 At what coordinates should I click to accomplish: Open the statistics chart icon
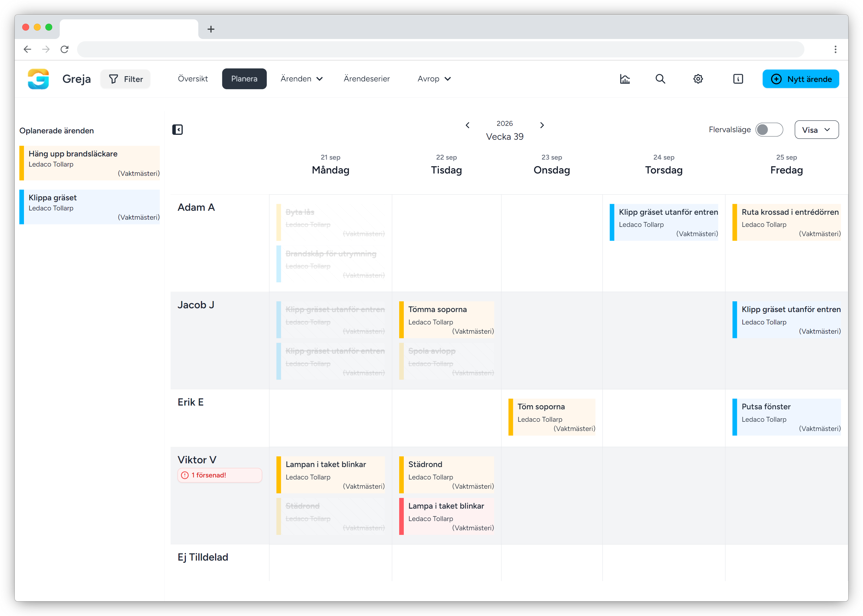point(625,79)
